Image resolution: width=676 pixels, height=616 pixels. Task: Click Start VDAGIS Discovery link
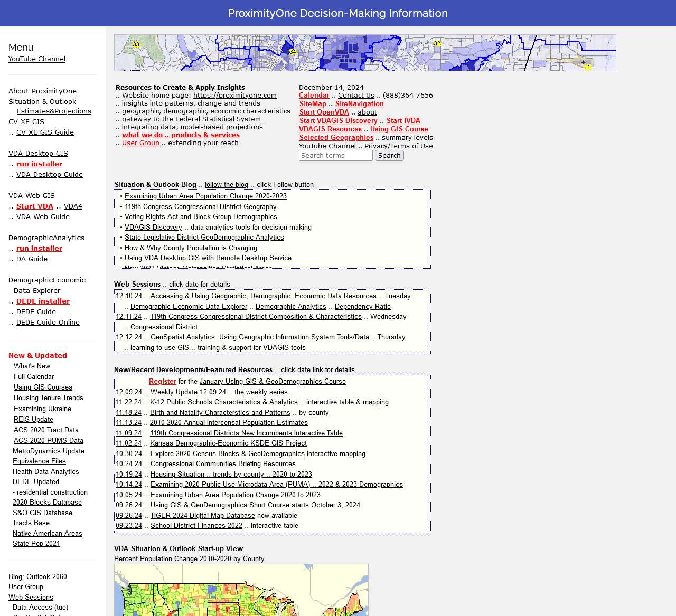pos(339,121)
